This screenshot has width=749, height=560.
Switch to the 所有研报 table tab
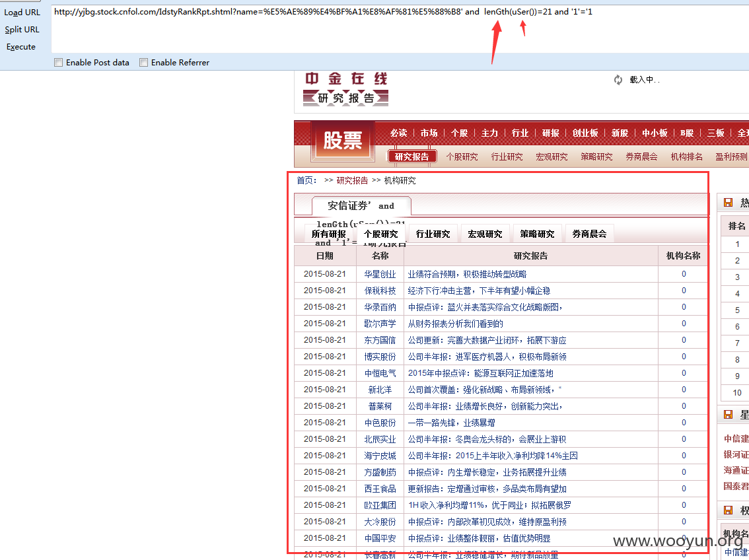tap(329, 234)
